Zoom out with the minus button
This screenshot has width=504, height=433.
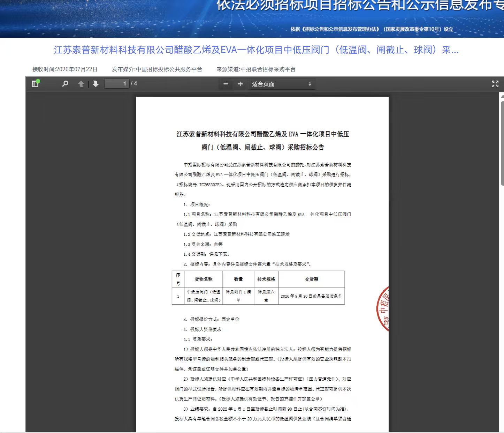pyautogui.click(x=226, y=84)
